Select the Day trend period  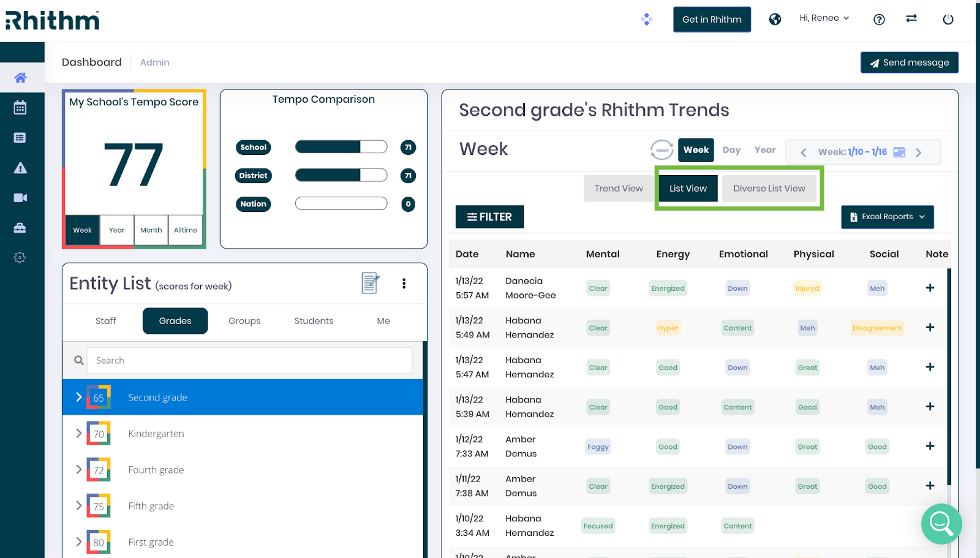click(x=731, y=150)
